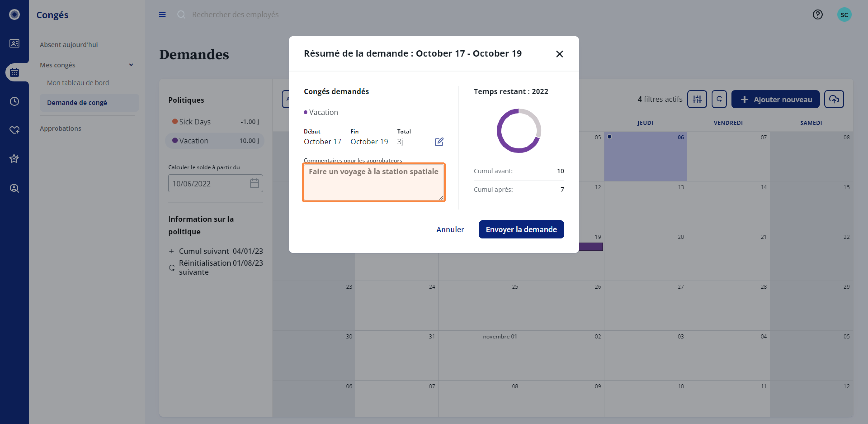Viewport: 868px width, 424px height.
Task: Click the Congés module title
Action: coord(52,15)
